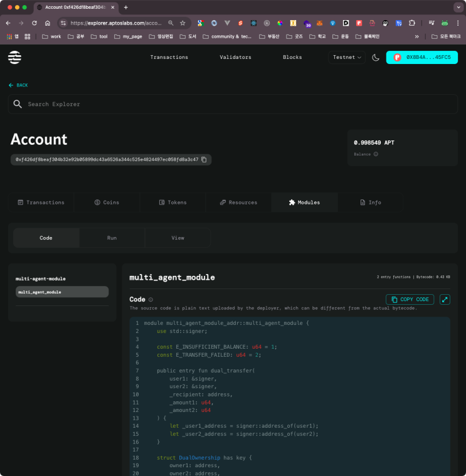Viewport: 466px width, 476px height.
Task: Open the my_page bookmarks folder
Action: [x=128, y=36]
